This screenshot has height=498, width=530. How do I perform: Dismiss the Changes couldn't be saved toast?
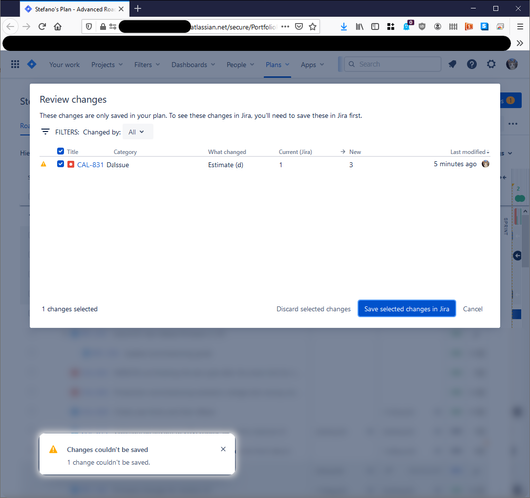223,449
